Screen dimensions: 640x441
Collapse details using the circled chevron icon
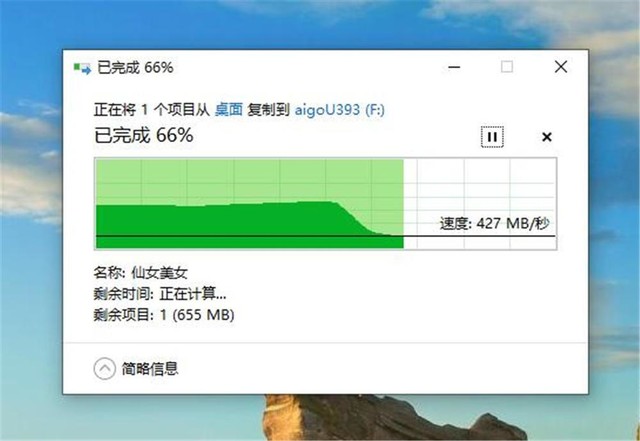click(x=104, y=369)
